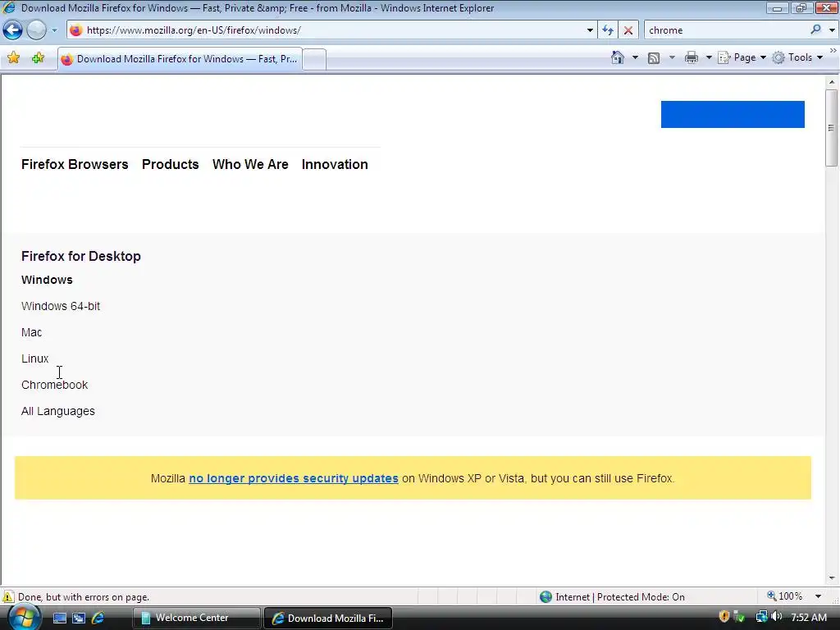Click the All Languages link
This screenshot has width=840, height=630.
click(58, 411)
